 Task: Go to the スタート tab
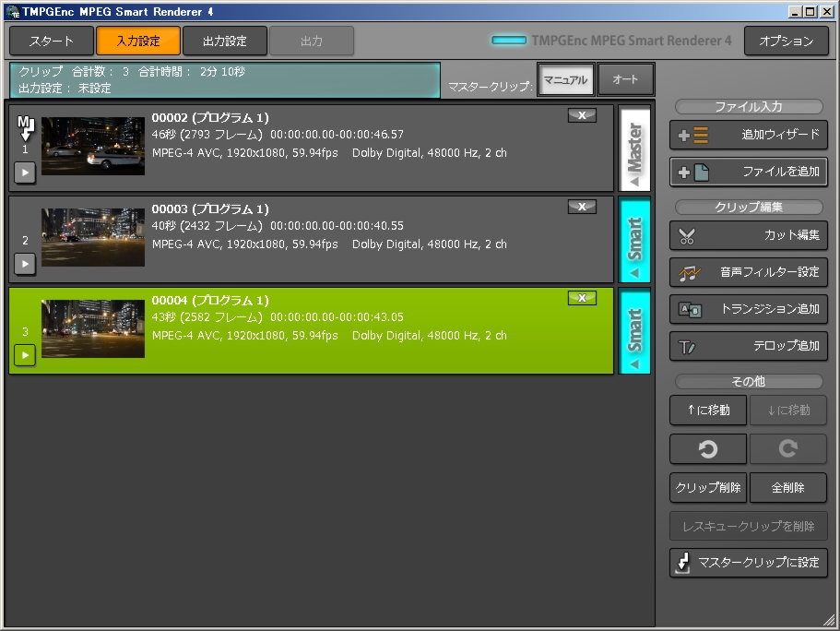point(52,41)
